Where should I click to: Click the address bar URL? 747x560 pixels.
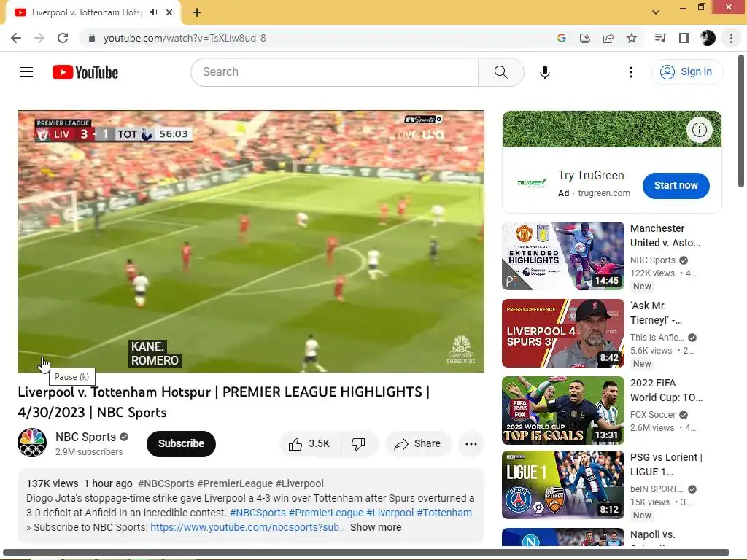pyautogui.click(x=185, y=38)
